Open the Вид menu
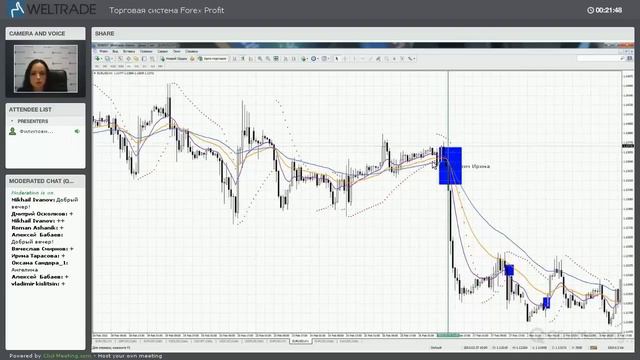This screenshot has height=360, width=640. [115, 51]
